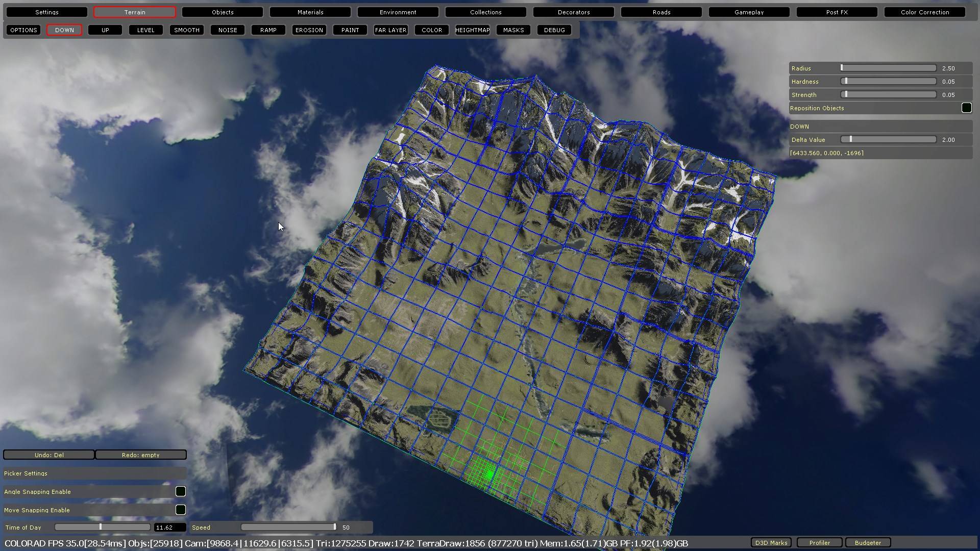This screenshot has height=551, width=980.
Task: Click the Radius value 2.50
Action: coord(948,68)
